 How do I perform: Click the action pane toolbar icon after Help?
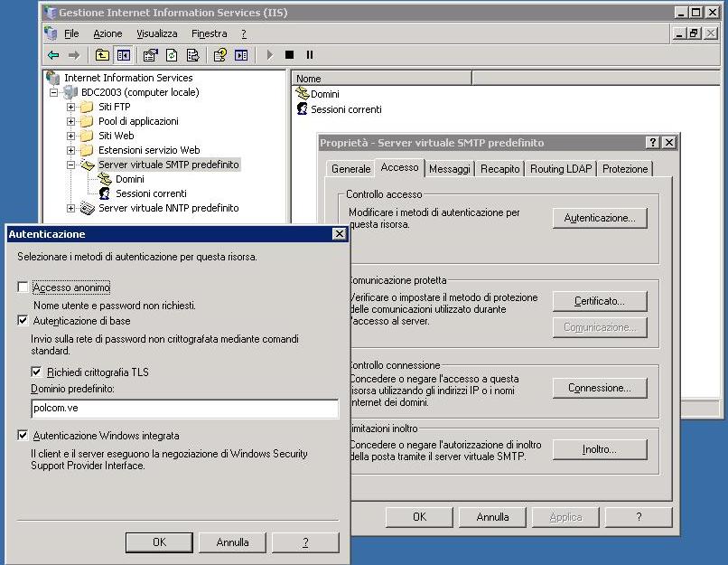(x=241, y=55)
